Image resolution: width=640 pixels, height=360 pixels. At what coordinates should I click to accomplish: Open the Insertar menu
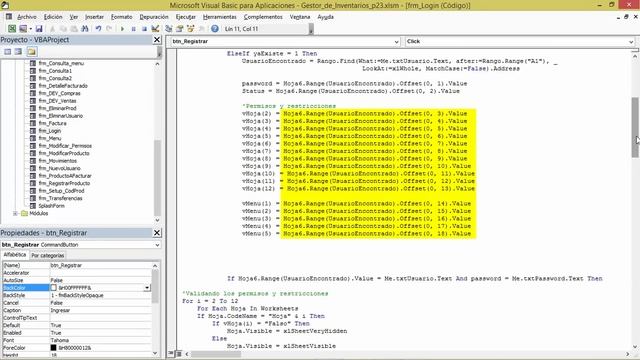pos(94,17)
